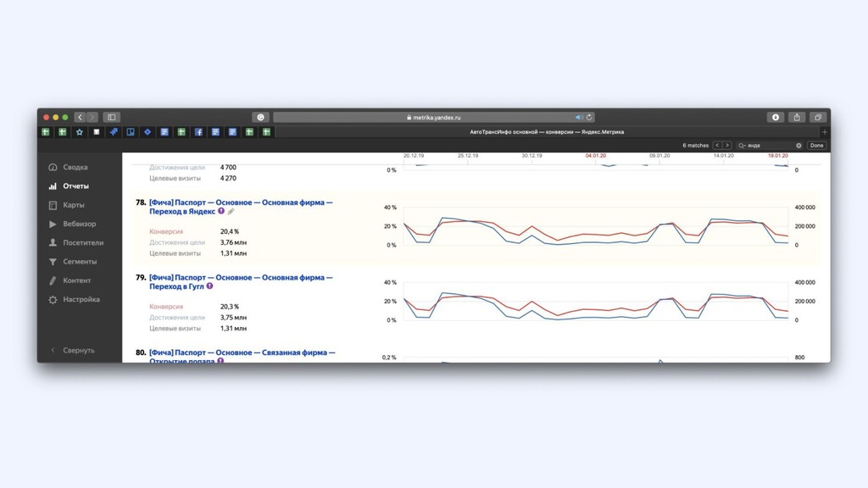Reload the page using the refresh icon
The width and height of the screenshot is (868, 488).
pos(589,117)
